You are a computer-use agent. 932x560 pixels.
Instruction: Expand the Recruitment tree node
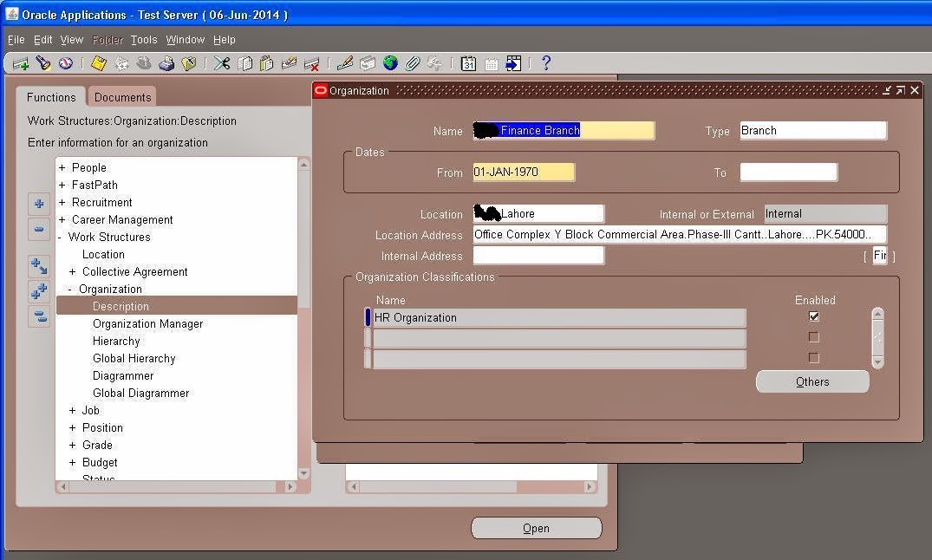tap(62, 202)
